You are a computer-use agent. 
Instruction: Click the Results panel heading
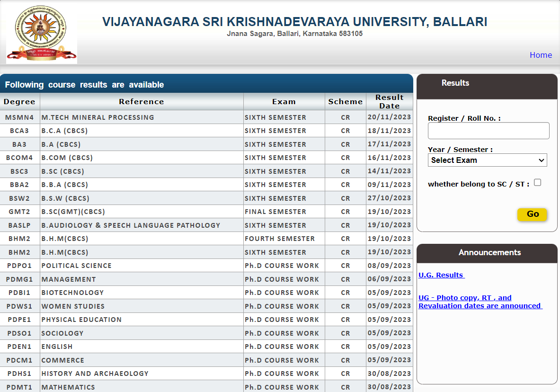[455, 83]
